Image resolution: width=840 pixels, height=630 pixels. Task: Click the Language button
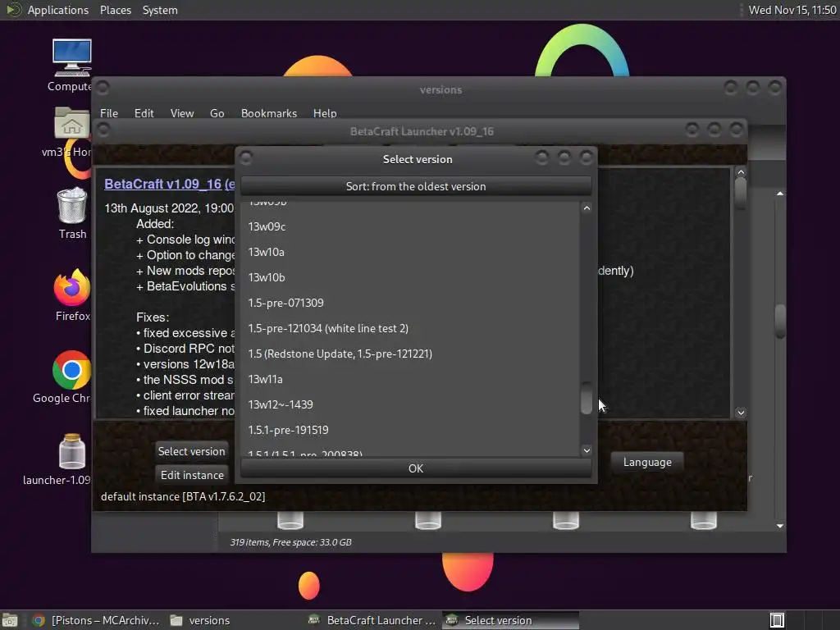(x=646, y=462)
